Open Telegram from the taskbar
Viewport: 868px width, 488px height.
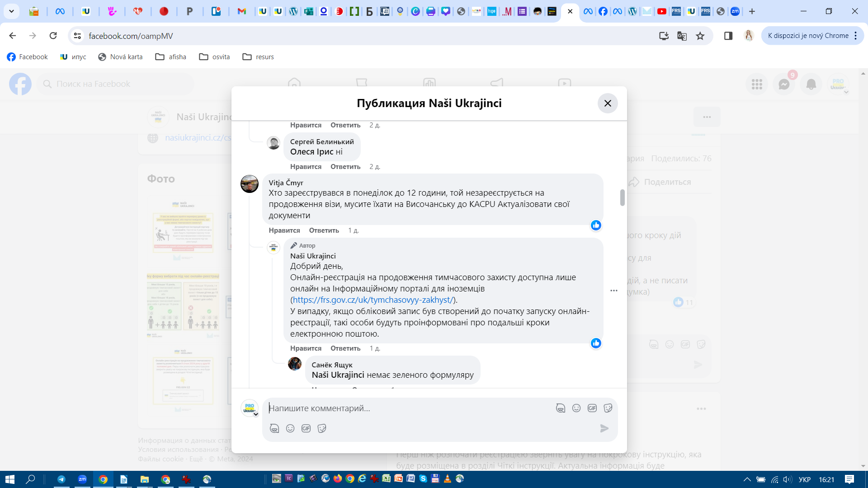[x=61, y=479]
